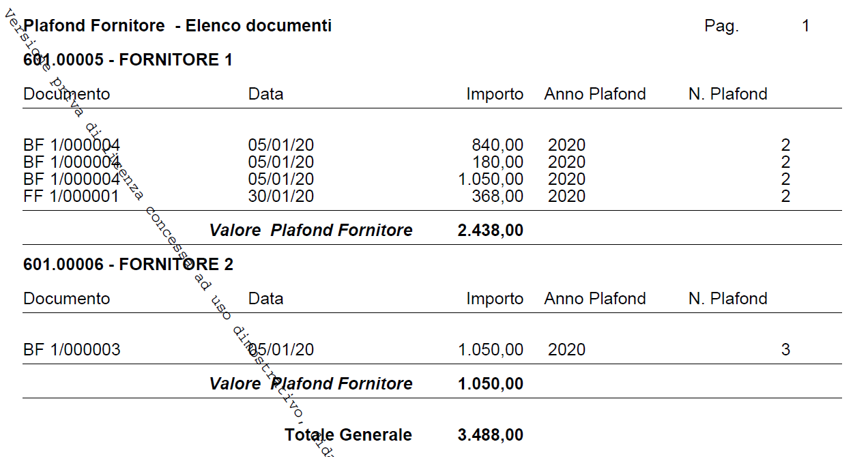868x457 pixels.
Task: Select the grand total 3.488,00
Action: point(490,435)
